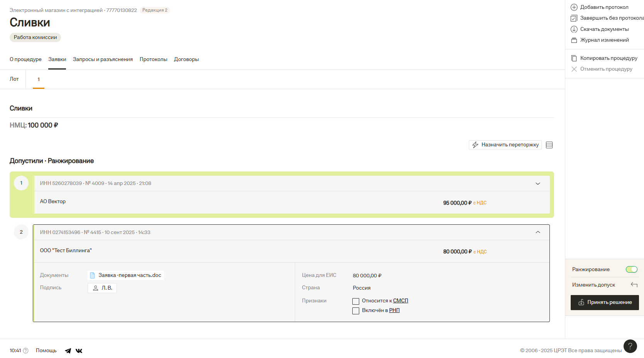
Task: Check the 'Включён в РНП' checkbox
Action: [356, 311]
